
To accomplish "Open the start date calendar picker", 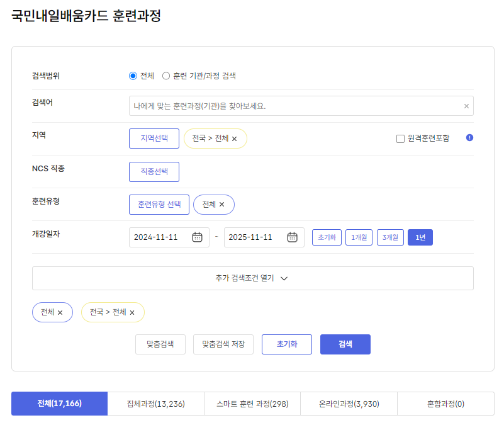I will click(x=198, y=237).
